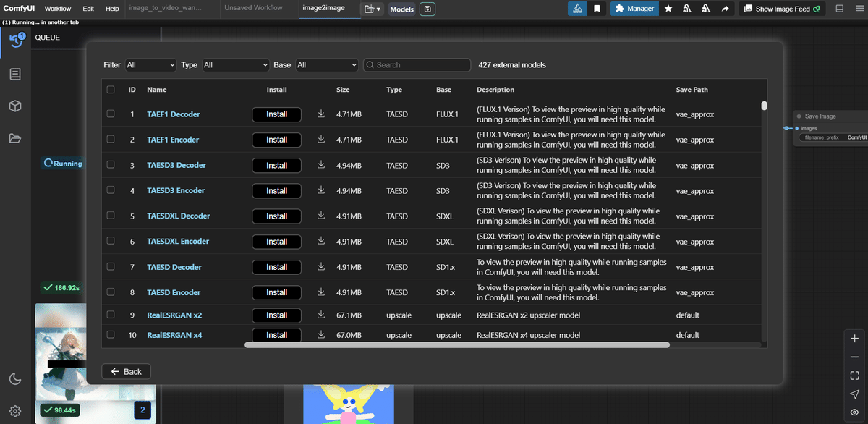
Task: Zoom in canvas with plus icon
Action: tap(854, 339)
